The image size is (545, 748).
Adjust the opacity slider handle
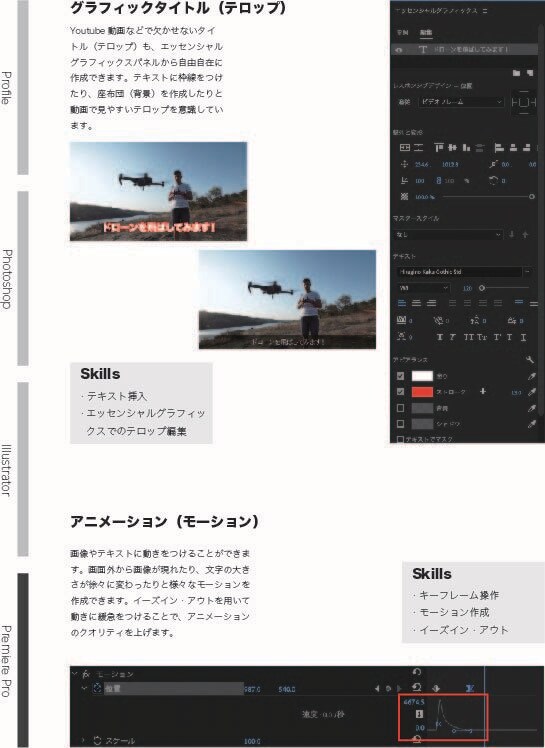coord(532,197)
